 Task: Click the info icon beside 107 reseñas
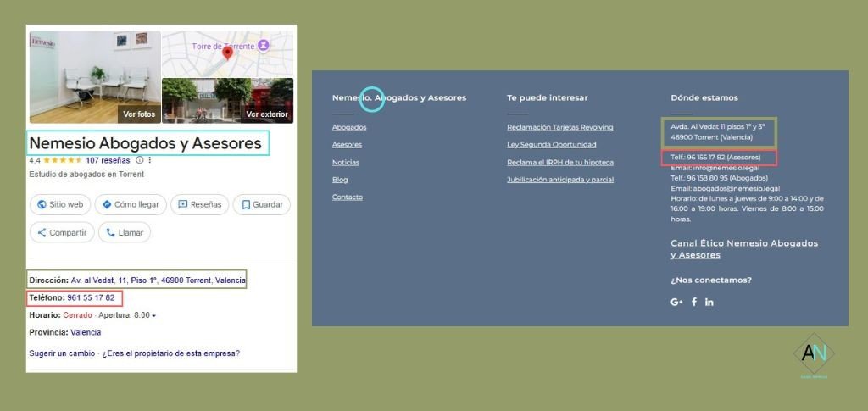140,160
